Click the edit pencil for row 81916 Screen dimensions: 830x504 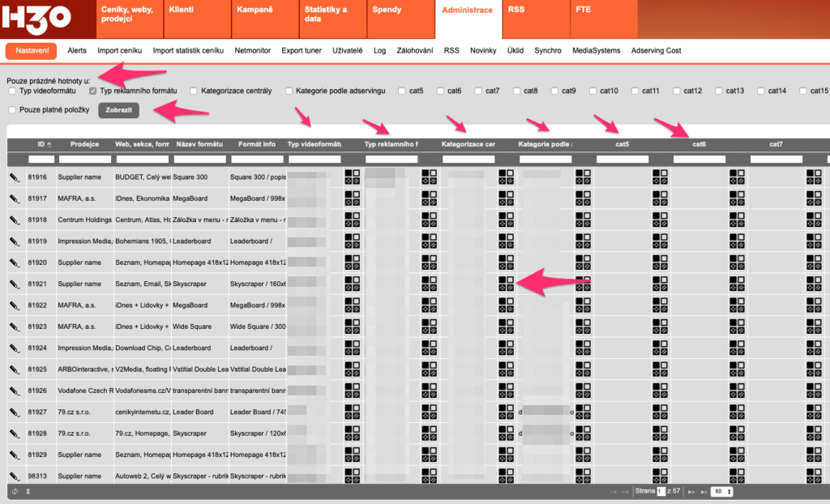pos(15,177)
